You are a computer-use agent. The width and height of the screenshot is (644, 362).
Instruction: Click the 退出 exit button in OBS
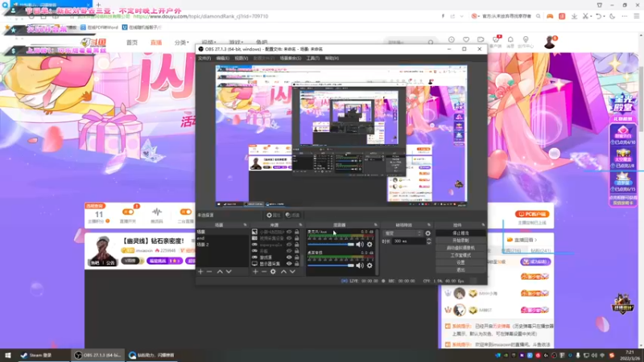coord(460,269)
